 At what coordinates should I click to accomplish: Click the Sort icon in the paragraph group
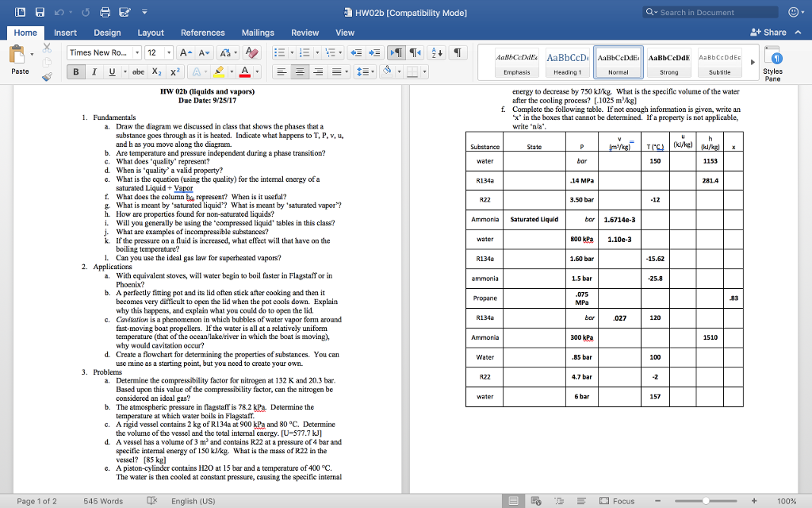click(x=435, y=52)
